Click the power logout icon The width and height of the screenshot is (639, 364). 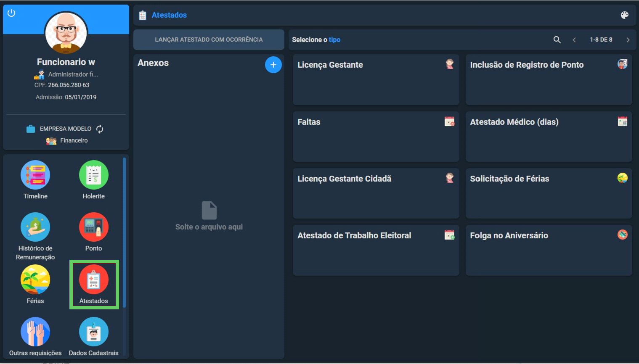(x=11, y=13)
